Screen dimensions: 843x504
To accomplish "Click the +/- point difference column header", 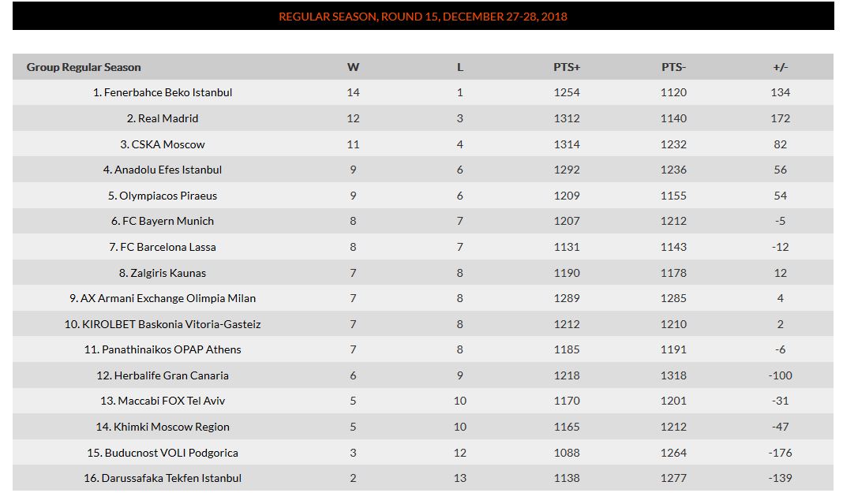I will coord(780,67).
